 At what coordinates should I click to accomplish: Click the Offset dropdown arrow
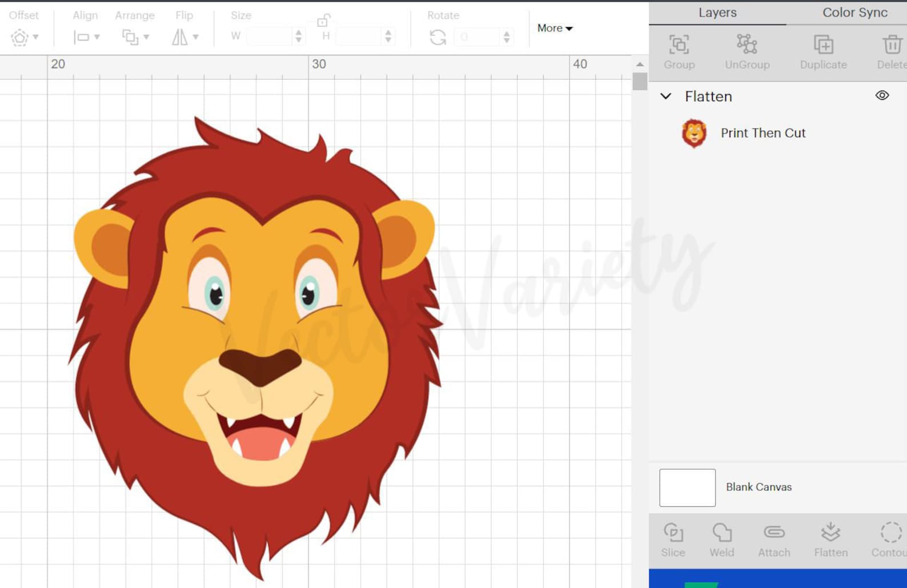click(35, 37)
